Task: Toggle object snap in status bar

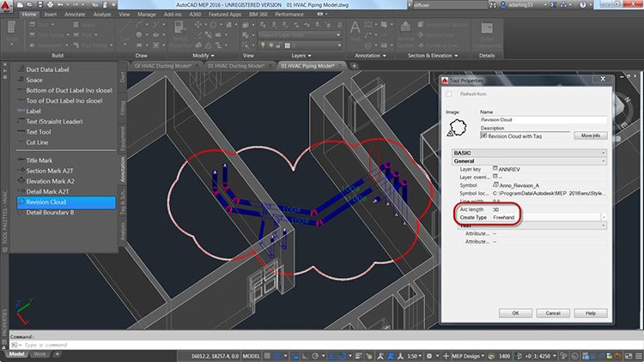Action: tap(342, 356)
